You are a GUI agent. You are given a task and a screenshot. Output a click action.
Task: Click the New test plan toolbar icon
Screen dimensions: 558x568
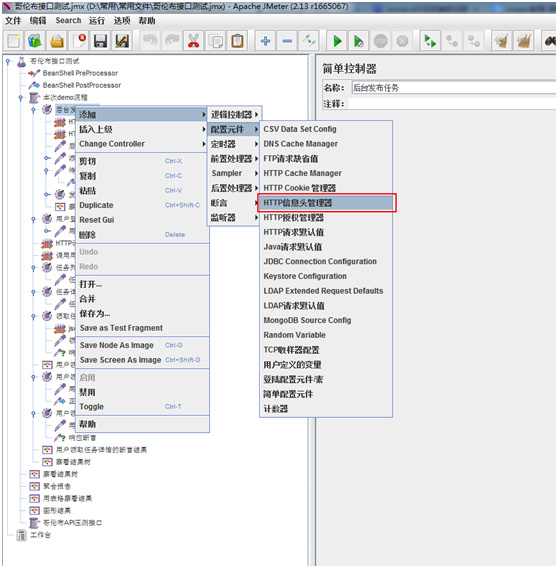click(14, 41)
